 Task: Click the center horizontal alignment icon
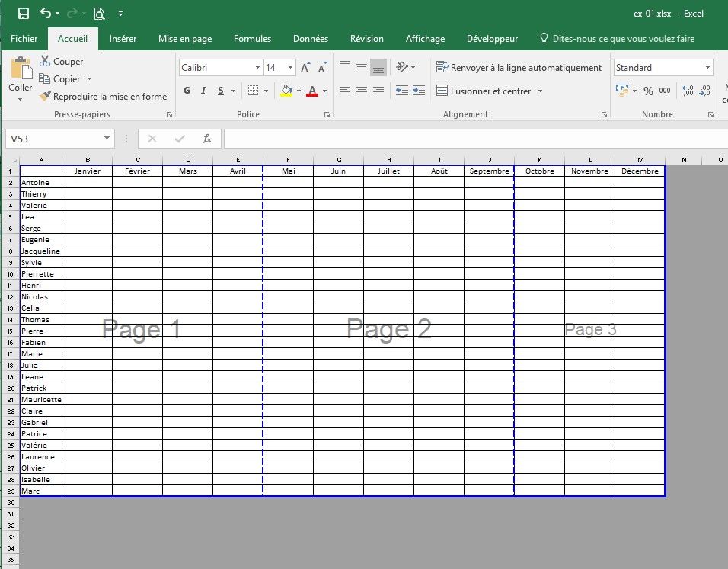[362, 91]
